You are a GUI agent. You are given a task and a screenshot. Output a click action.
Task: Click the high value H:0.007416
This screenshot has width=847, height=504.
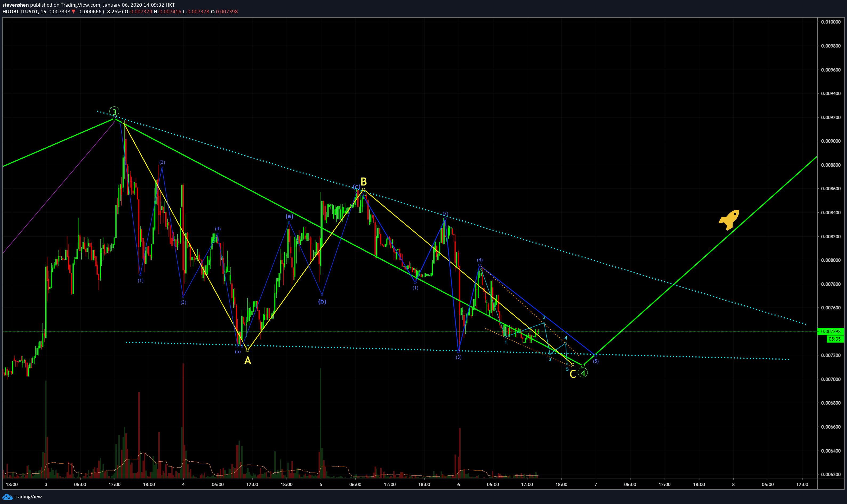pos(167,11)
